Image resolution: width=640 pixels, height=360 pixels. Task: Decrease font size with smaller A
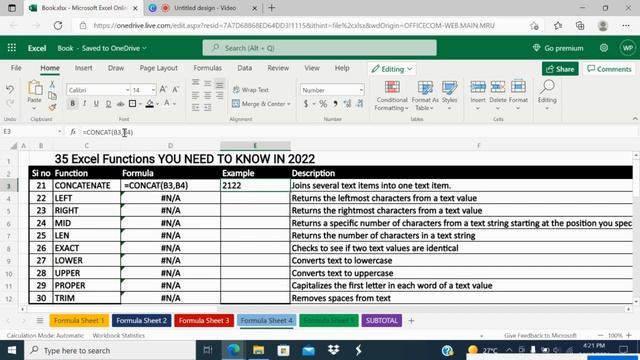point(176,89)
